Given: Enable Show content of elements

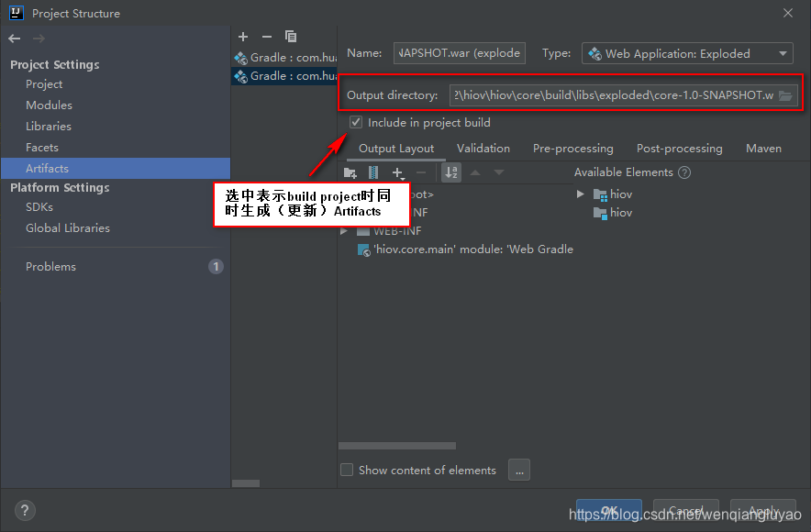Looking at the screenshot, I should pos(347,470).
